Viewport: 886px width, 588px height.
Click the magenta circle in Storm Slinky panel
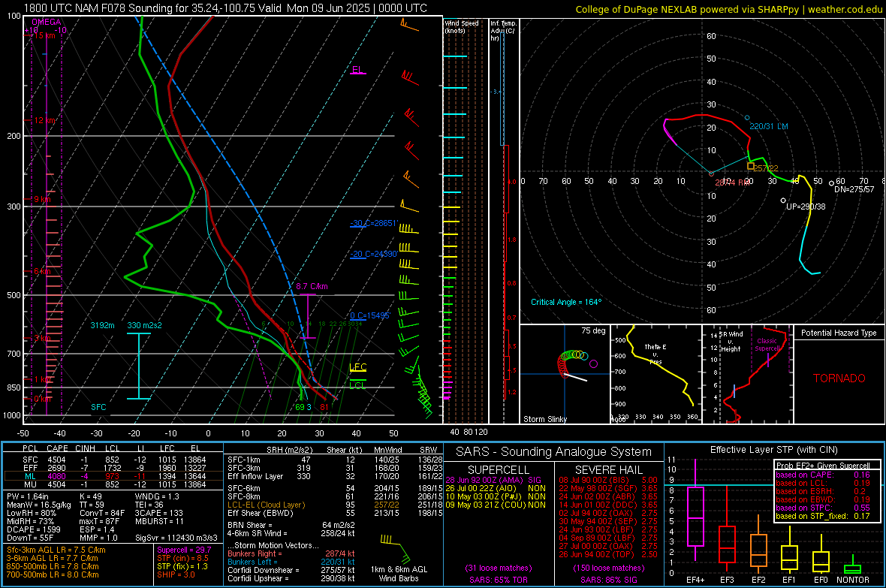(x=593, y=364)
